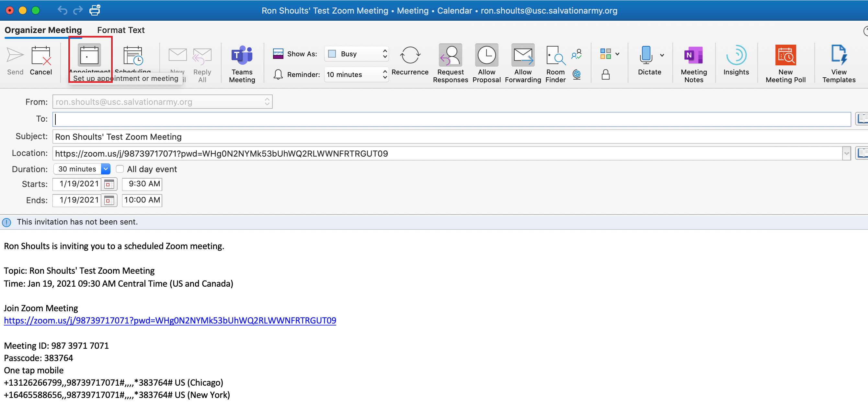
Task: Expand the Reminder 10 minutes dropdown
Action: [356, 74]
